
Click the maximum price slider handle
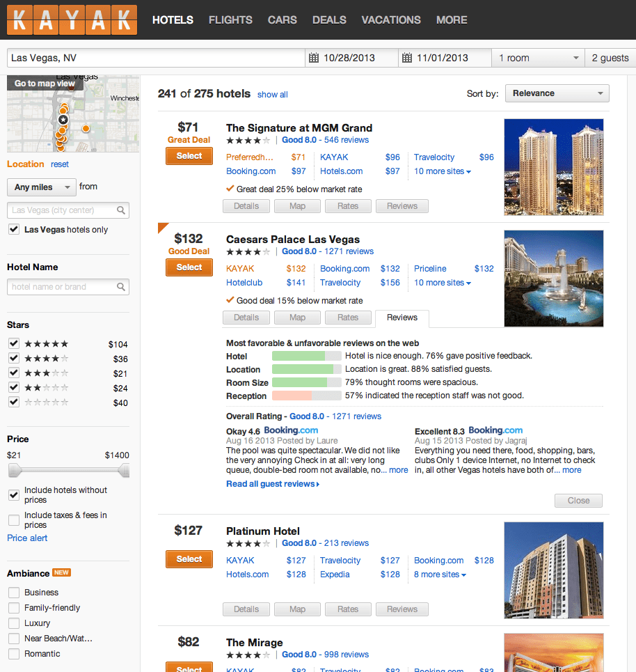[124, 471]
